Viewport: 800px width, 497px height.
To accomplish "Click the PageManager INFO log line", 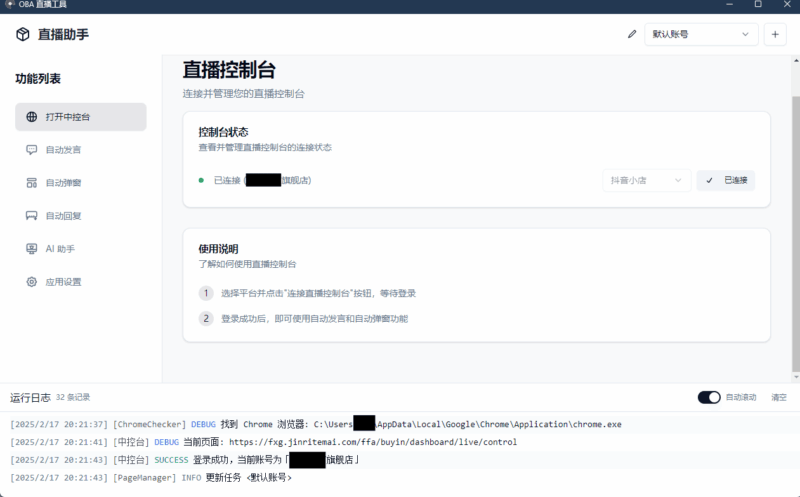I will (151, 478).
